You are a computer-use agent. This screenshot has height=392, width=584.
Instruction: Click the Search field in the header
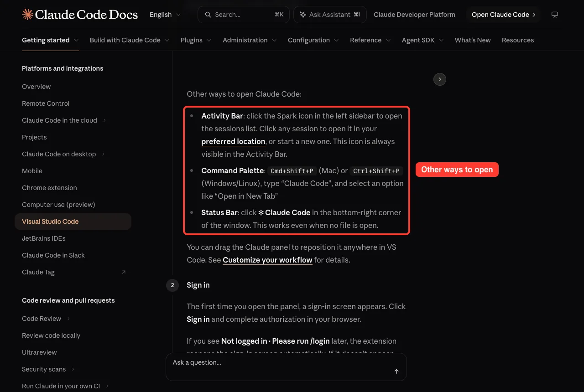pyautogui.click(x=244, y=15)
